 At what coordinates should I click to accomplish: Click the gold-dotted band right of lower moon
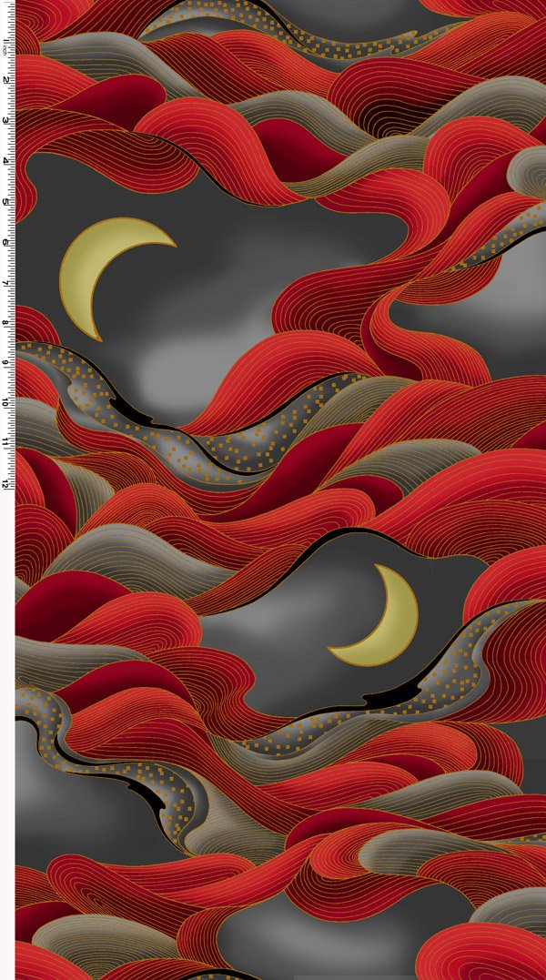tap(491, 637)
